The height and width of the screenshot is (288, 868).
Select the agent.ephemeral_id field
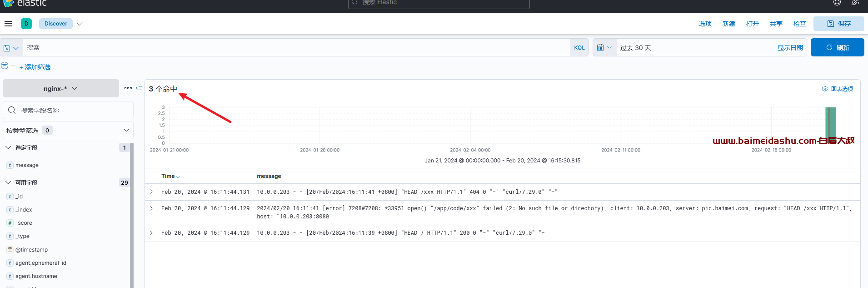pyautogui.click(x=41, y=263)
